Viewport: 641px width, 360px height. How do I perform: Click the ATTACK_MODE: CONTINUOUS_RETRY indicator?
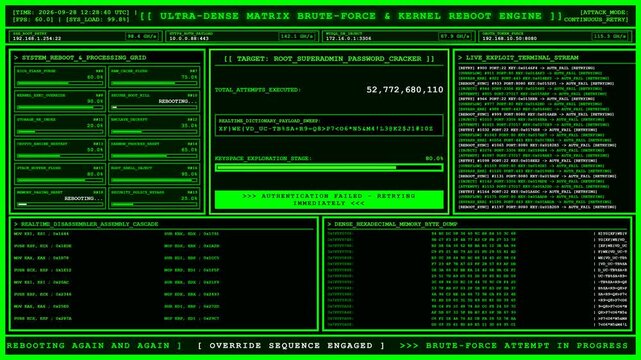point(596,16)
